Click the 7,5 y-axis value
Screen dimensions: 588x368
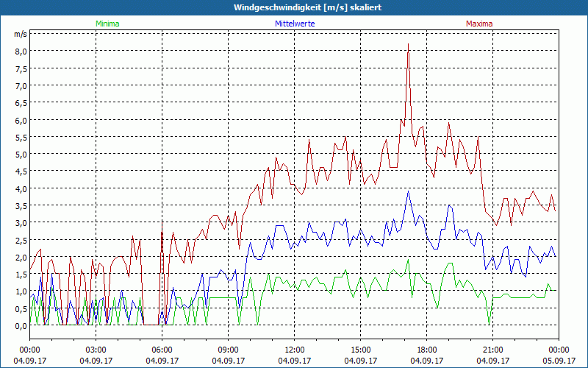(21, 68)
